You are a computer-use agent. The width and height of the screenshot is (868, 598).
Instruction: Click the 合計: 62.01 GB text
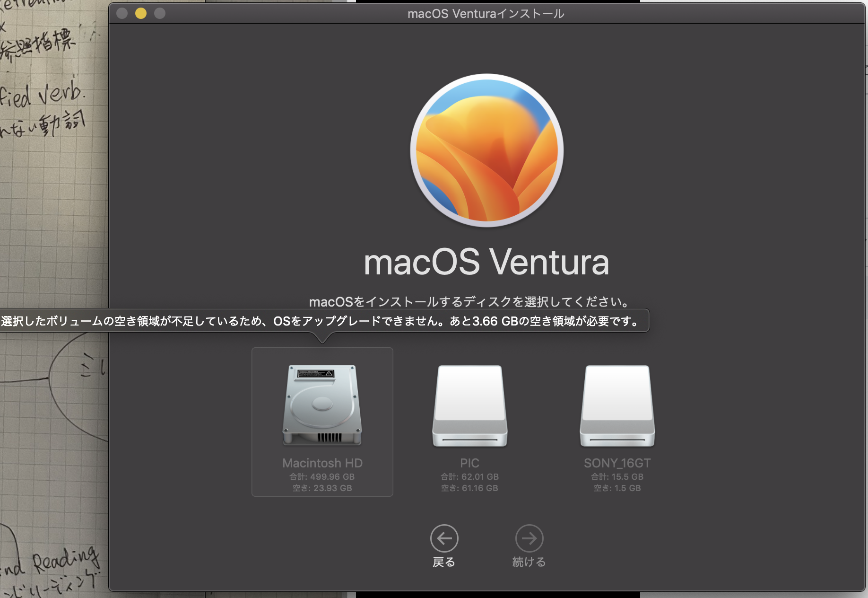click(469, 477)
